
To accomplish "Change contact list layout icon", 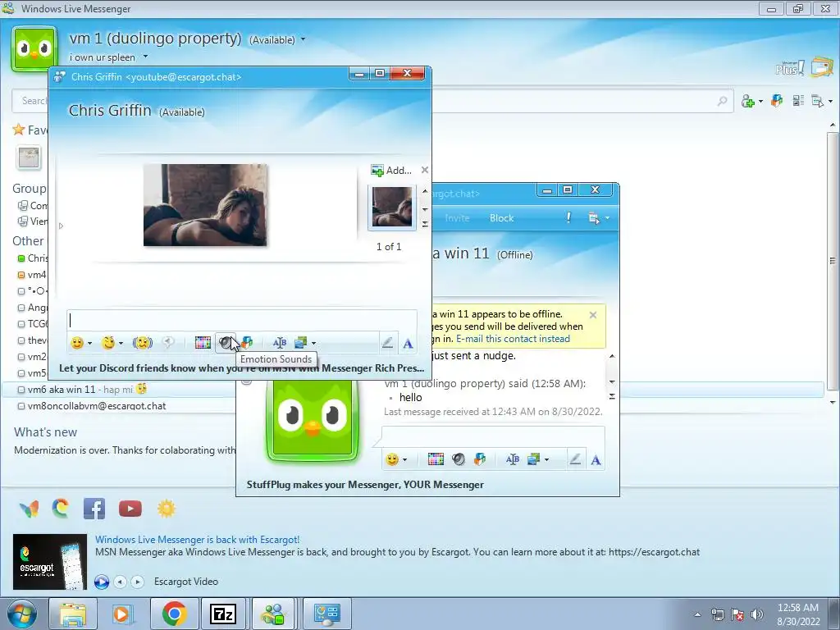I will click(x=798, y=100).
